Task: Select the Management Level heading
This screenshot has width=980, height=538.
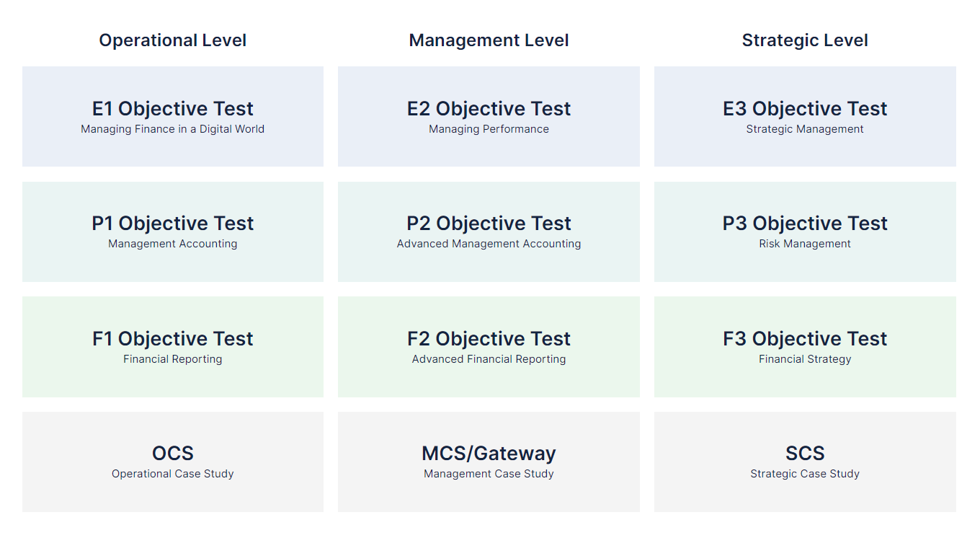Action: click(x=489, y=40)
